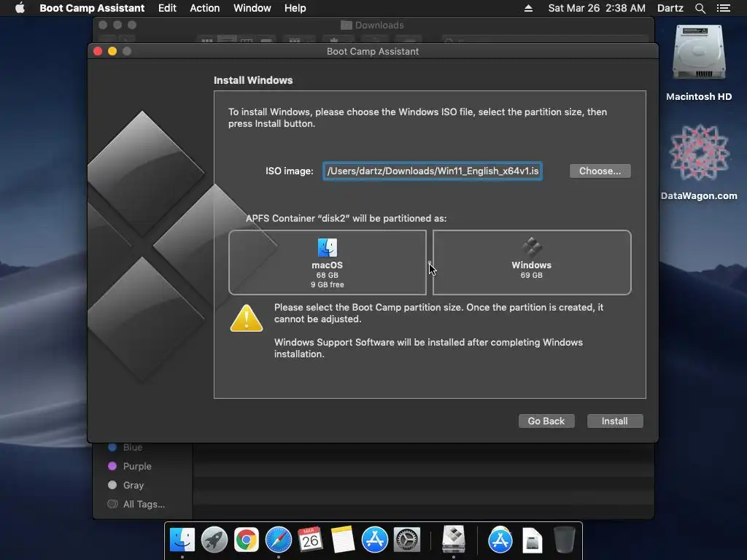Click the Dartz user name in menu bar

[x=670, y=8]
